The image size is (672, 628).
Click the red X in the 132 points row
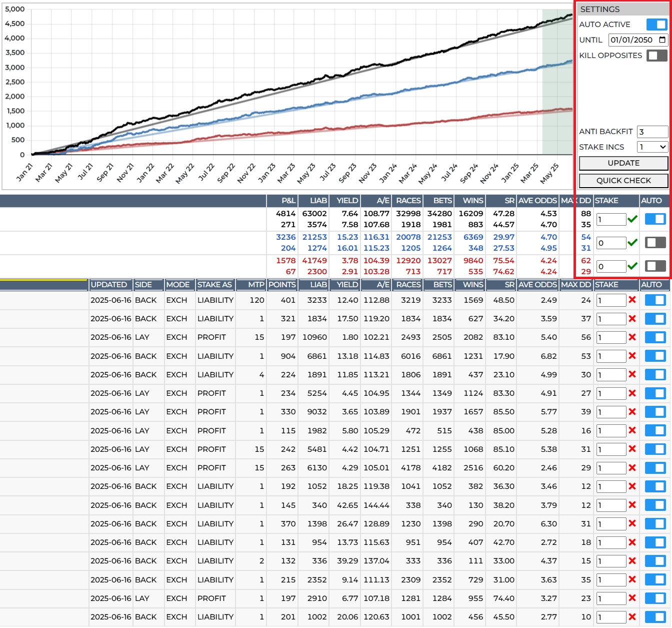[632, 561]
